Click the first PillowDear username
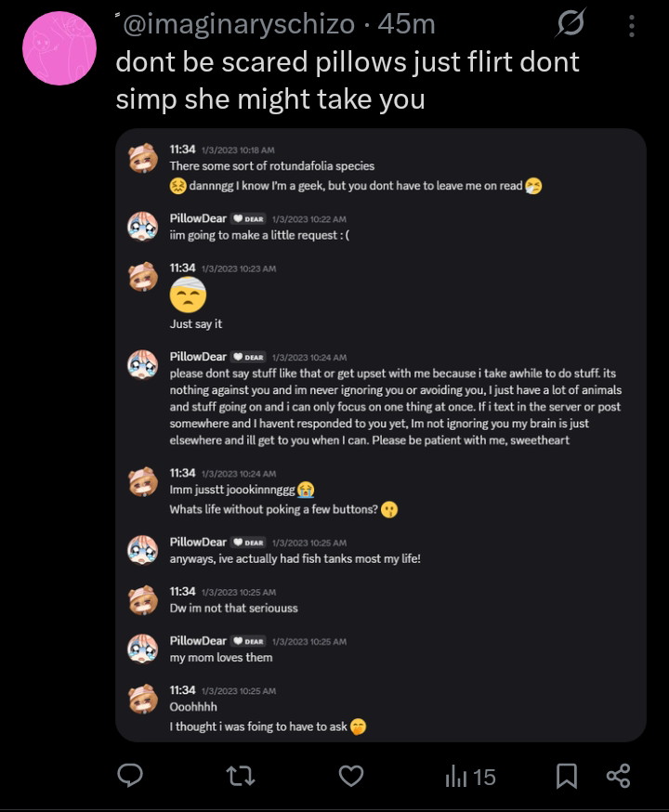669x812 pixels. [198, 217]
